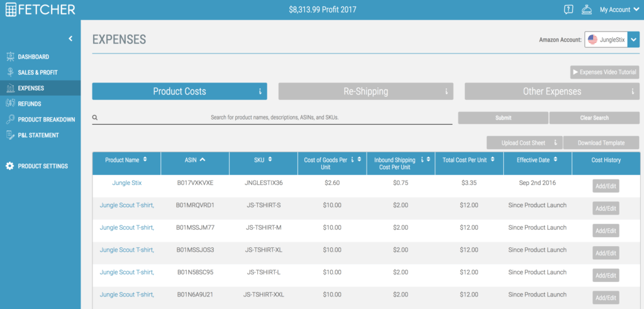Open the My Account dropdown

pyautogui.click(x=619, y=10)
